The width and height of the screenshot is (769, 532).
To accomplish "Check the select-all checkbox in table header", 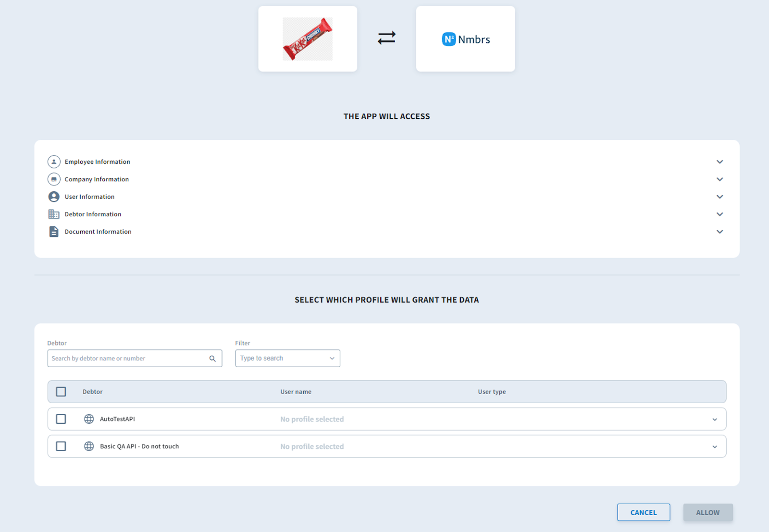I will pyautogui.click(x=61, y=392).
